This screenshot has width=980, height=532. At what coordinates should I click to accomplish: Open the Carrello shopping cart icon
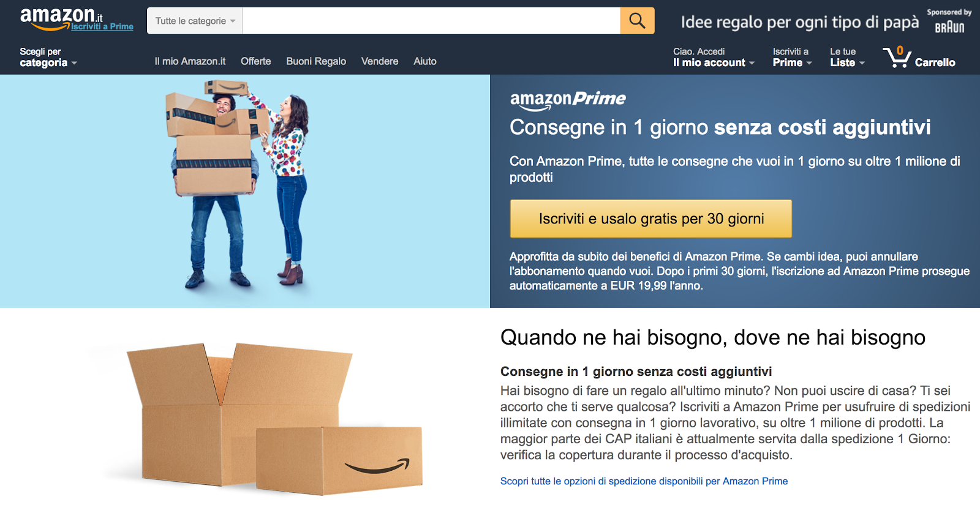919,57
